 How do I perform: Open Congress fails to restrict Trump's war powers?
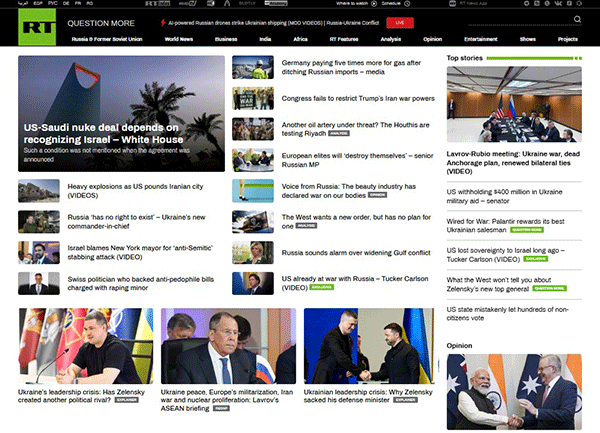358,98
